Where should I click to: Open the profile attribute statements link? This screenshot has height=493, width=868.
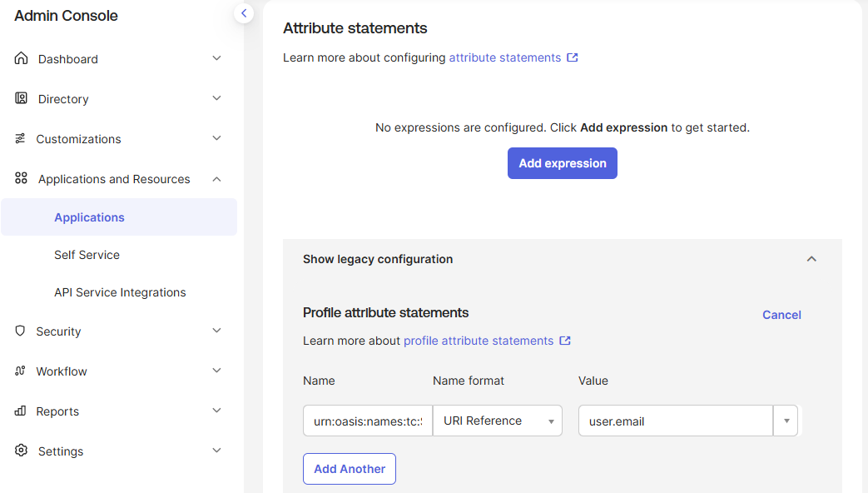click(x=479, y=341)
